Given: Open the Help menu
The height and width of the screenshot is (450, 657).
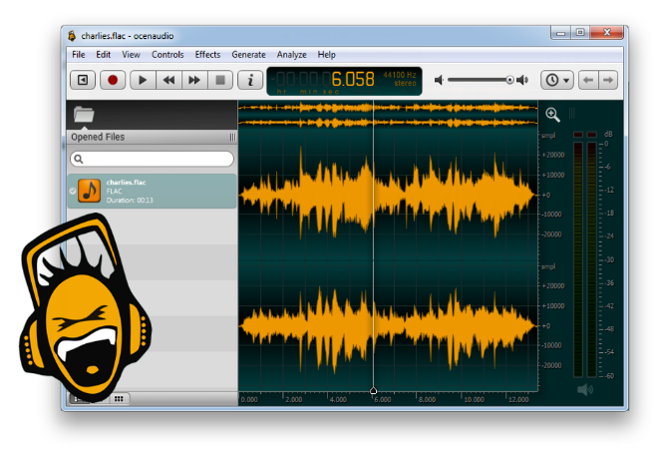Looking at the screenshot, I should pos(326,55).
